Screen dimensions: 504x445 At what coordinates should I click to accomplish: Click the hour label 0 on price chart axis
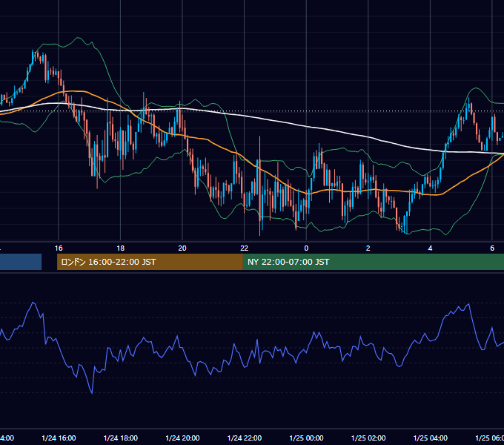point(306,248)
